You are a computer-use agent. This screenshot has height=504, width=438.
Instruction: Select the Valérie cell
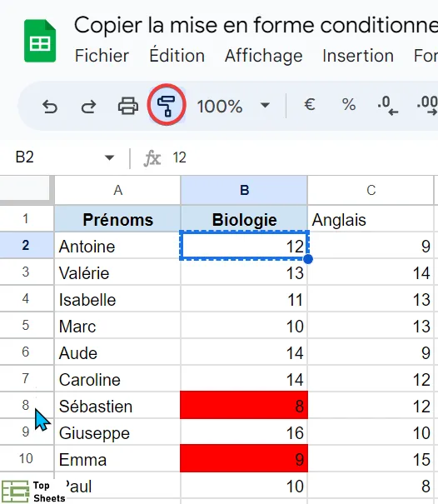(117, 272)
